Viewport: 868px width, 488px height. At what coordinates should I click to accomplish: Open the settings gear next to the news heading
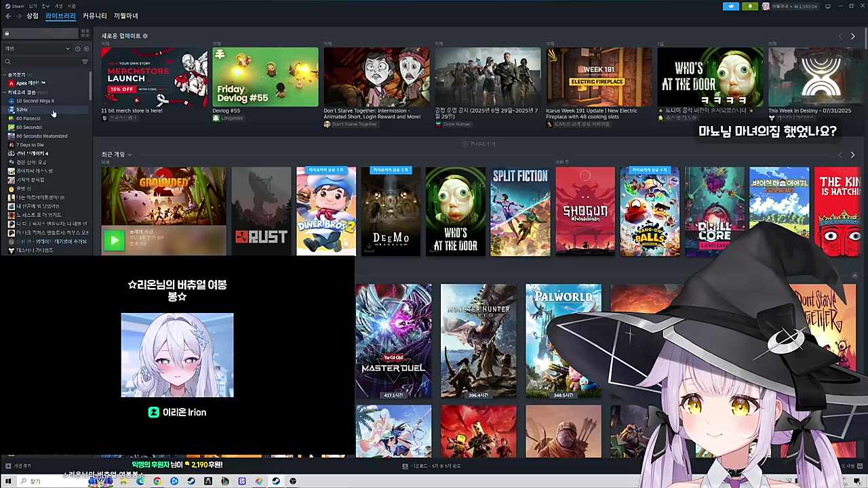(145, 36)
